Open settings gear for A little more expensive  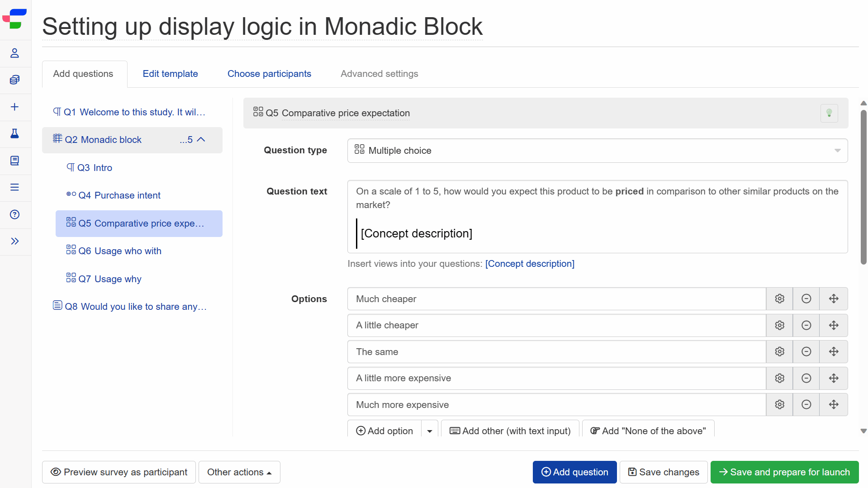(779, 378)
